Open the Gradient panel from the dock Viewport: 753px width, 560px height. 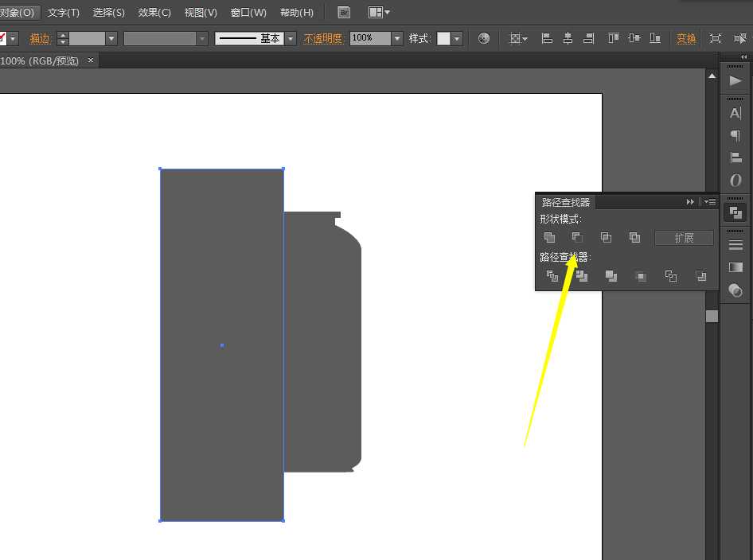pos(735,267)
